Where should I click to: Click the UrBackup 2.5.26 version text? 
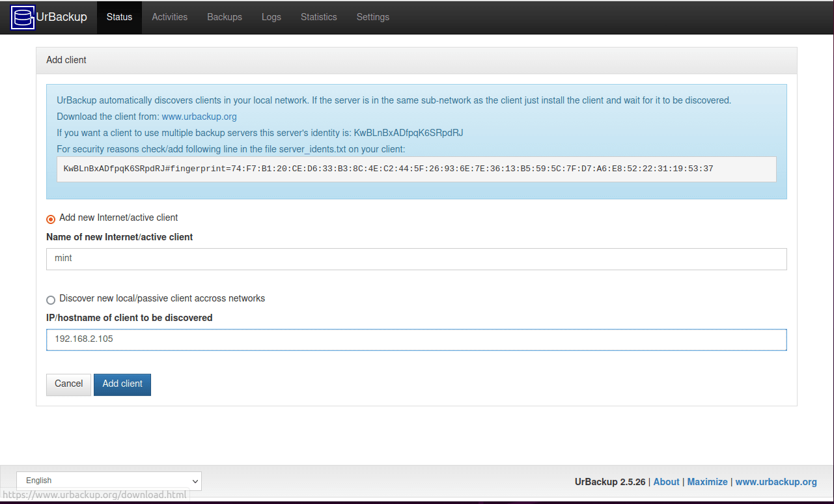(x=610, y=482)
